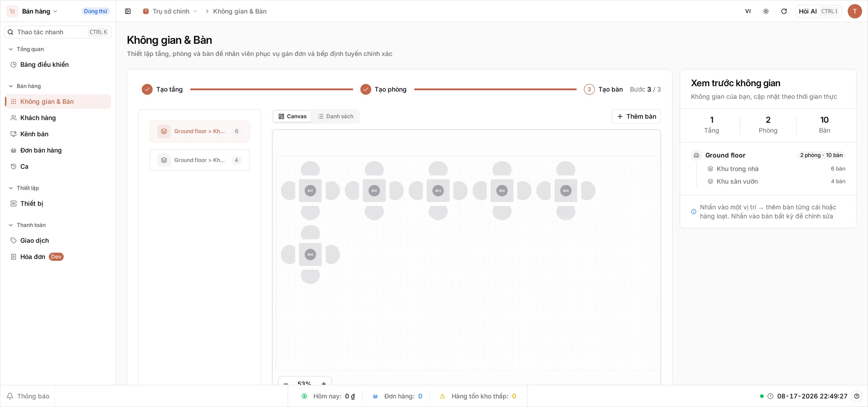Open the user avatar T menu
868x407 pixels.
coord(854,11)
